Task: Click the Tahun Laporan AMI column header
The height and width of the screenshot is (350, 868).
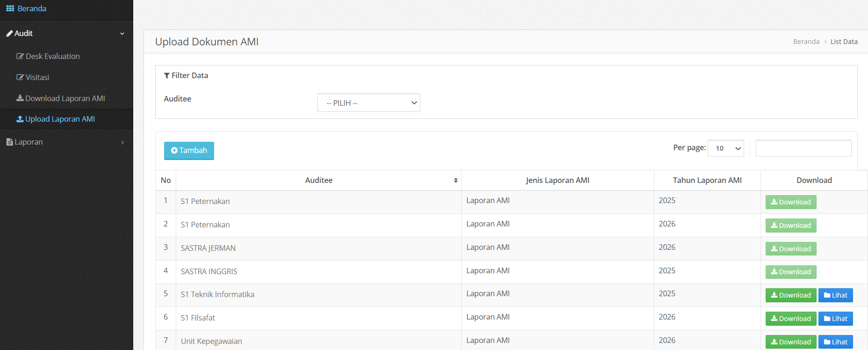Action: click(x=707, y=180)
